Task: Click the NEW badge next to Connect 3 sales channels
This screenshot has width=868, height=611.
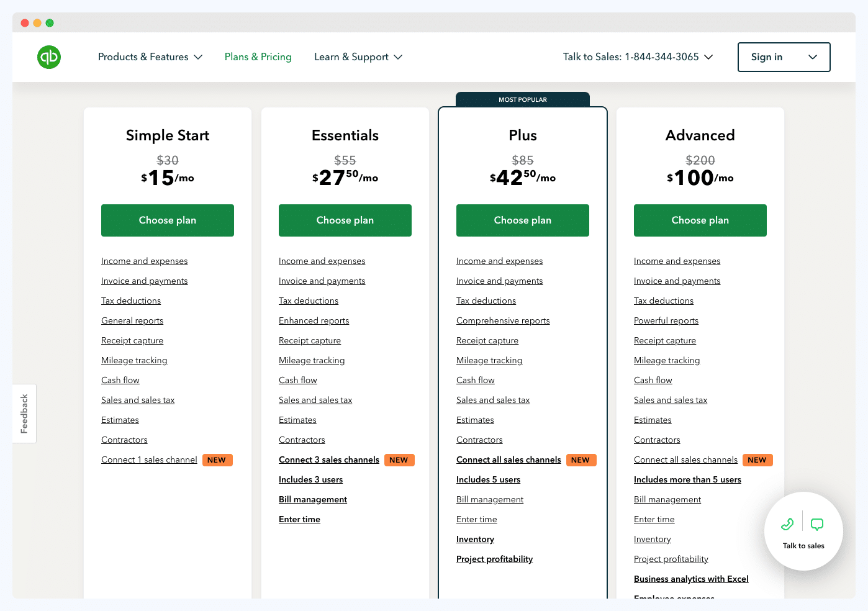Action: [399, 459]
